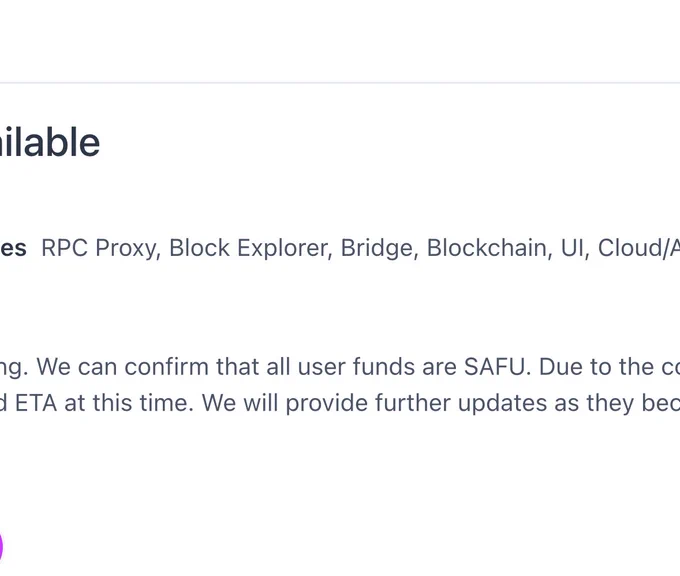Click the phrase "at this time."
This screenshot has height=576, width=680.
click(x=129, y=403)
